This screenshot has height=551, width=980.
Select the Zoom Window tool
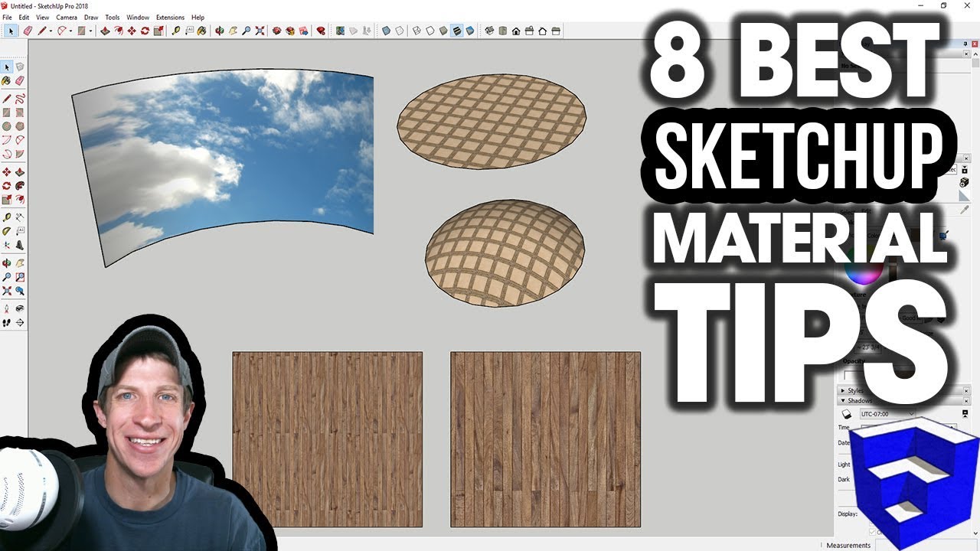(x=20, y=277)
